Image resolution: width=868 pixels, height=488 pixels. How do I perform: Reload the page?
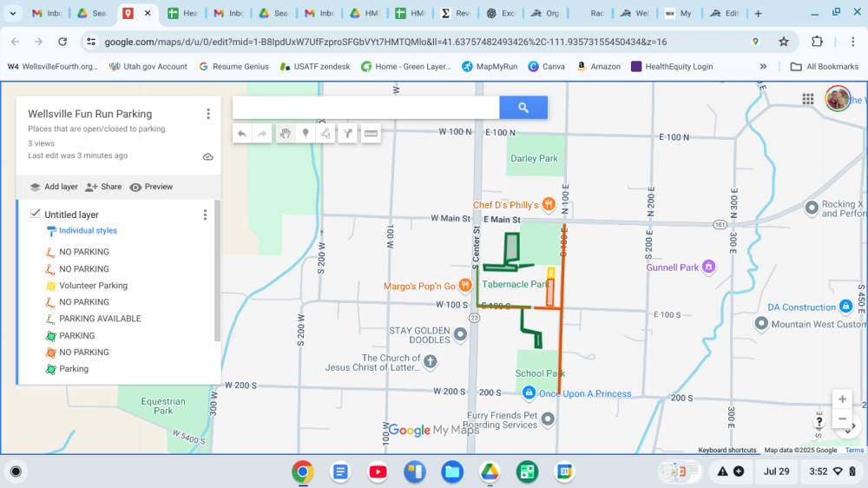pyautogui.click(x=62, y=42)
